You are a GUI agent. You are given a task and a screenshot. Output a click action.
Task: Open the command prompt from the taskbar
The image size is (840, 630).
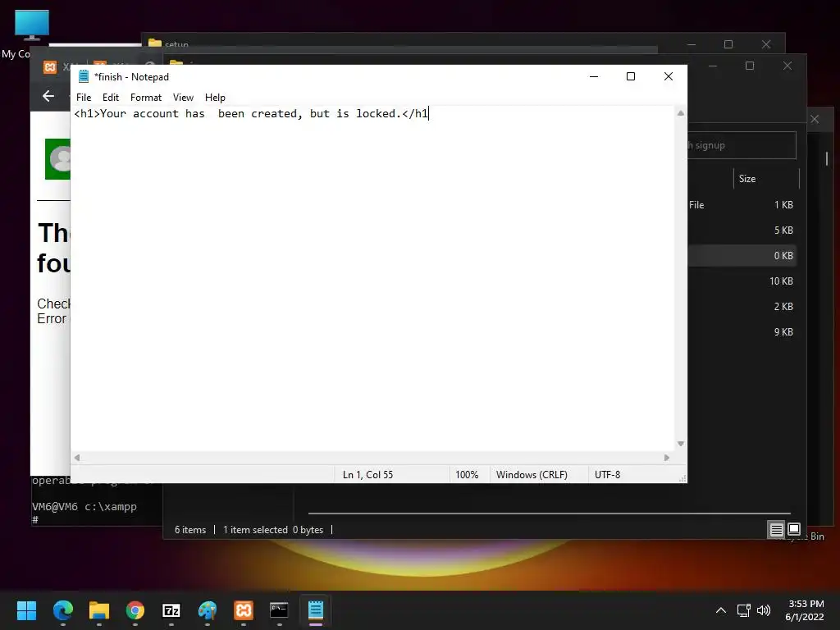point(279,610)
